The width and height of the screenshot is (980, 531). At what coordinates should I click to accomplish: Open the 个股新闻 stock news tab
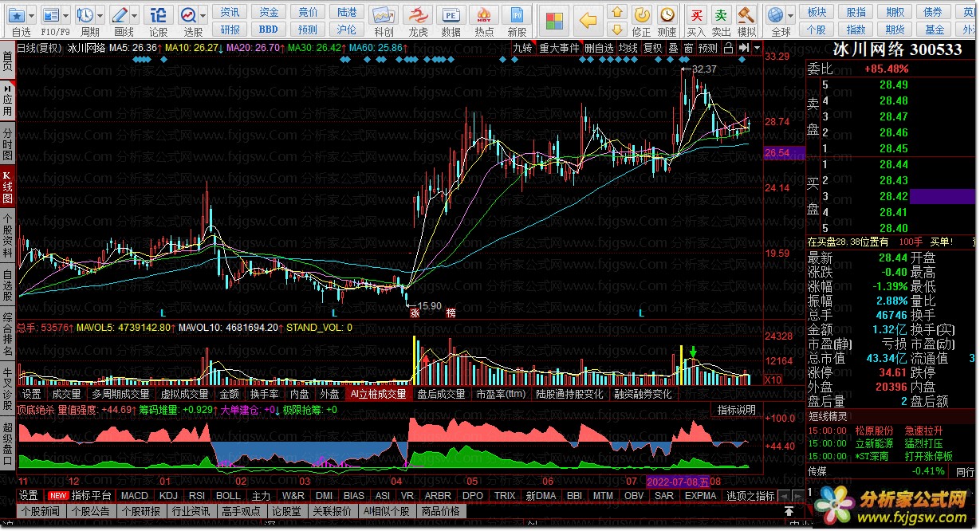click(x=41, y=511)
